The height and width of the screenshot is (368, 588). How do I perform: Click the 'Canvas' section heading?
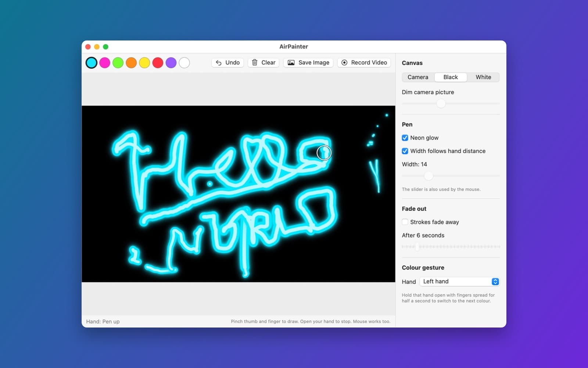point(412,63)
